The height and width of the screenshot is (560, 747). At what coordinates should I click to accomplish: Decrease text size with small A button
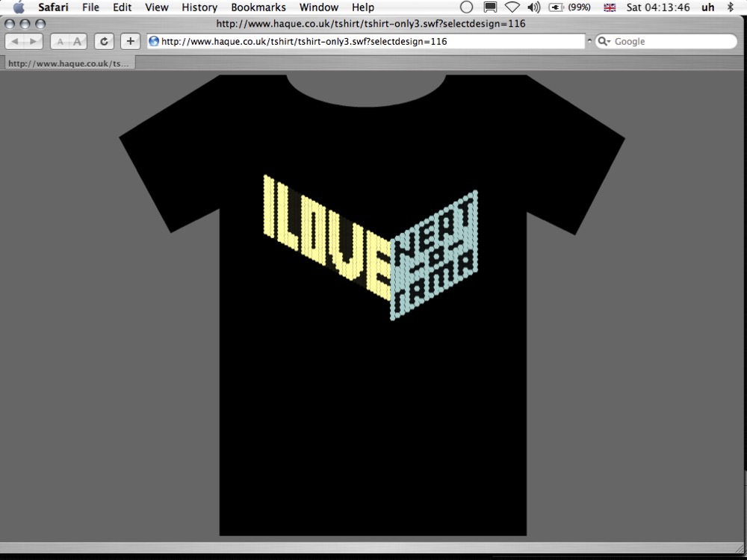[60, 41]
